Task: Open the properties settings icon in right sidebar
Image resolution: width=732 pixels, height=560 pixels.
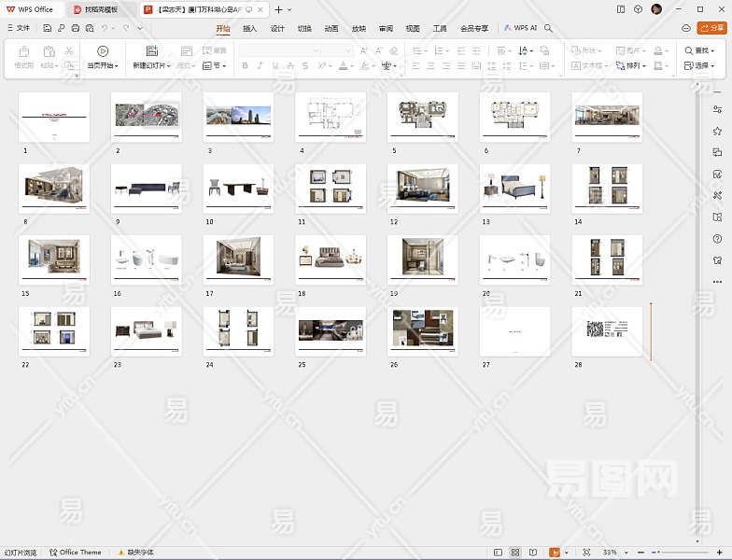Action: pos(717,109)
